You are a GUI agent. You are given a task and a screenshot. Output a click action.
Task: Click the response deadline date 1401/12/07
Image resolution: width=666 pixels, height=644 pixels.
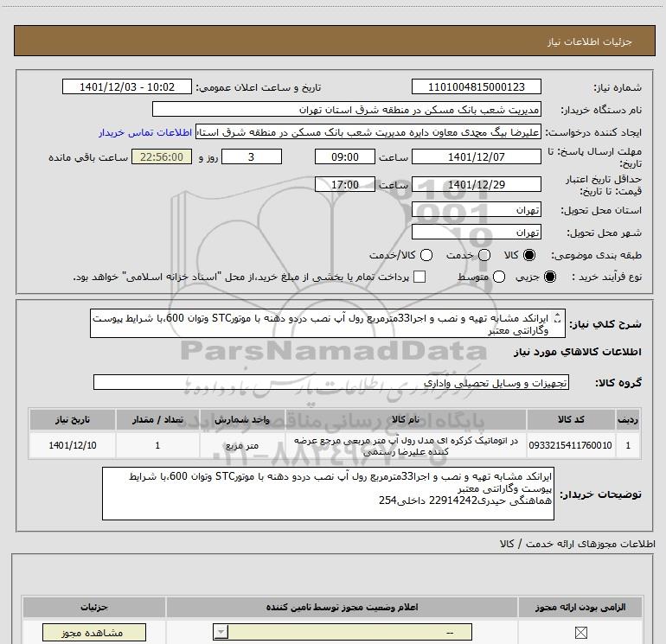click(x=476, y=156)
